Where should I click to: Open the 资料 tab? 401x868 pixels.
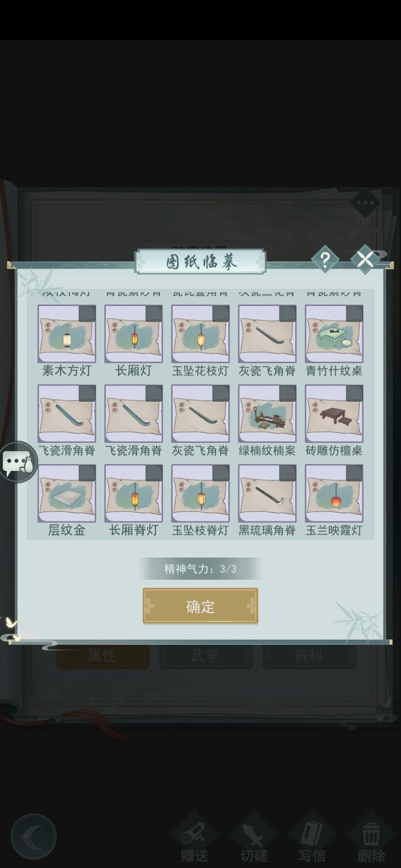(309, 655)
